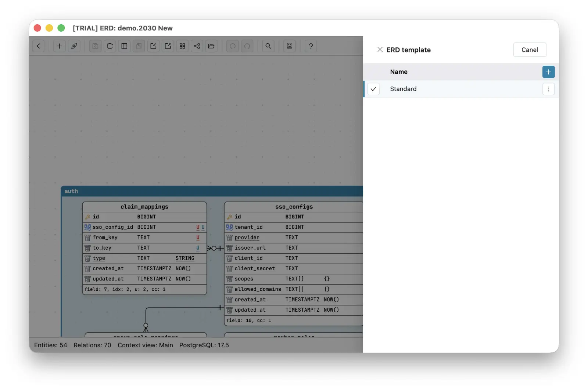Click the table layout icon

pos(124,46)
